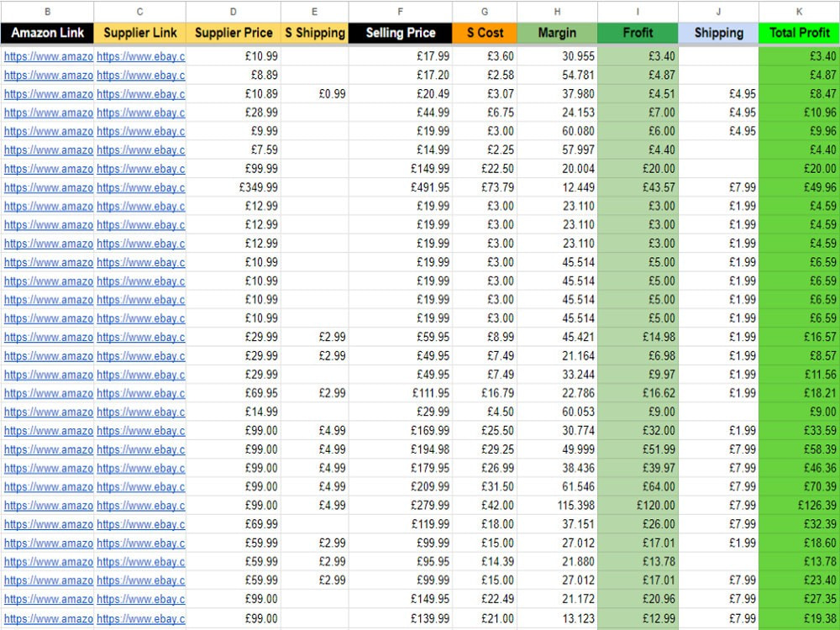Image resolution: width=840 pixels, height=630 pixels.
Task: Click the 115.398 margin cell
Action: click(x=557, y=506)
